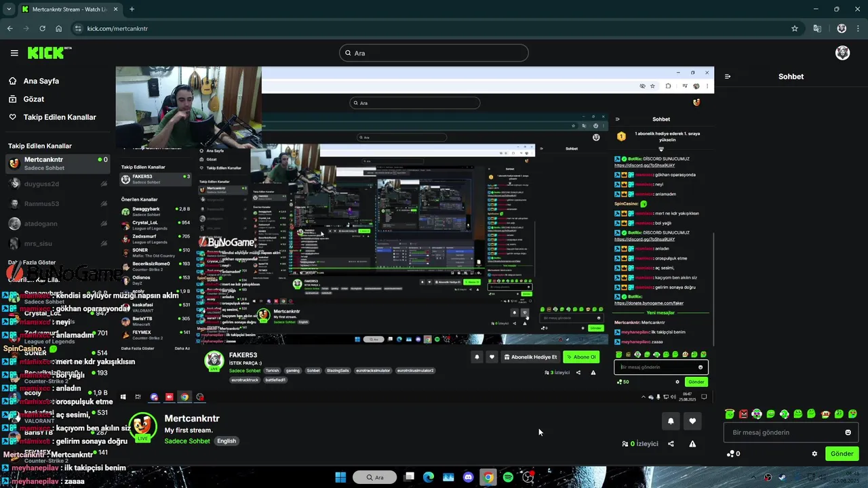This screenshot has height=488, width=868.
Task: Bookmark this page with the star
Action: point(795,28)
